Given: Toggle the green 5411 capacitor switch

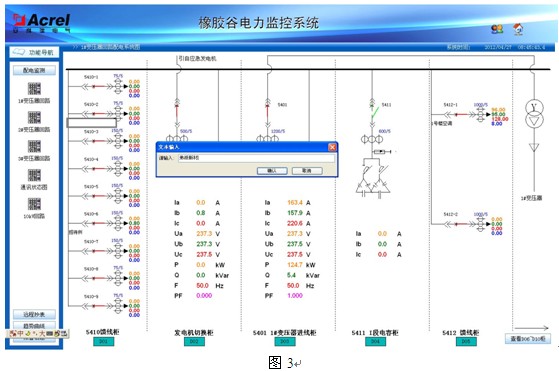Looking at the screenshot, I should coord(373,114).
